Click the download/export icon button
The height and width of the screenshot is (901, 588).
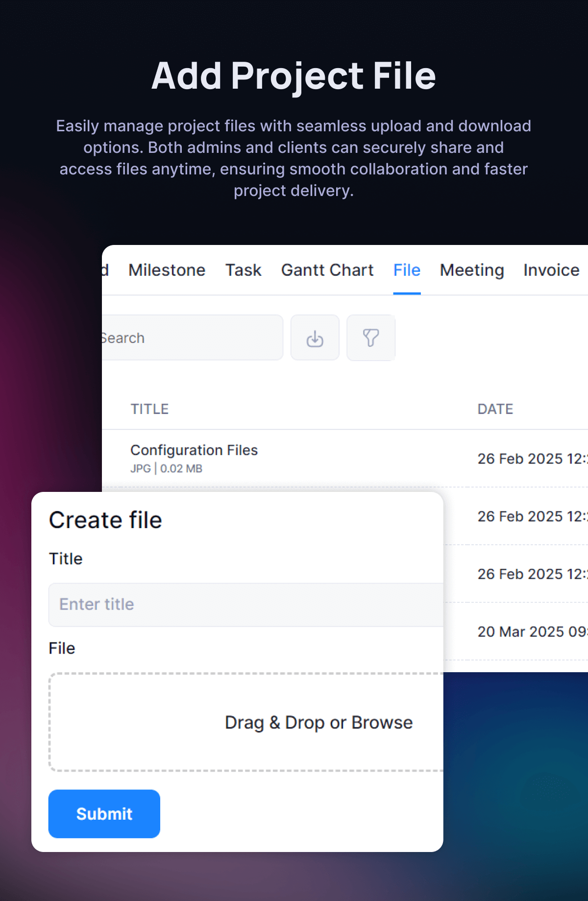[315, 338]
